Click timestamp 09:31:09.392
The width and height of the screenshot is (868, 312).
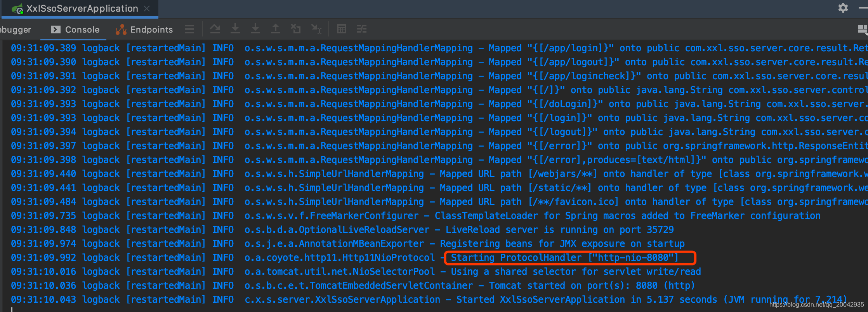[x=43, y=90]
